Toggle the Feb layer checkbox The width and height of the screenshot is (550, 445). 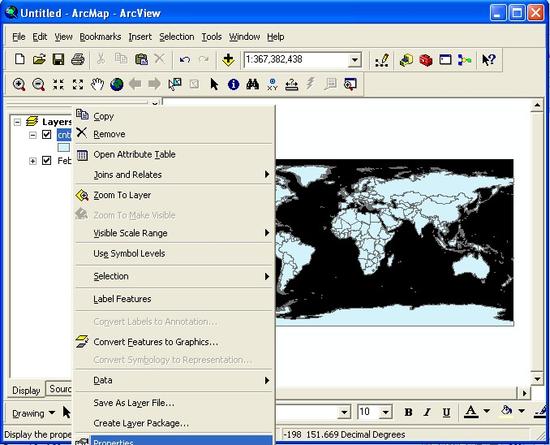point(46,161)
